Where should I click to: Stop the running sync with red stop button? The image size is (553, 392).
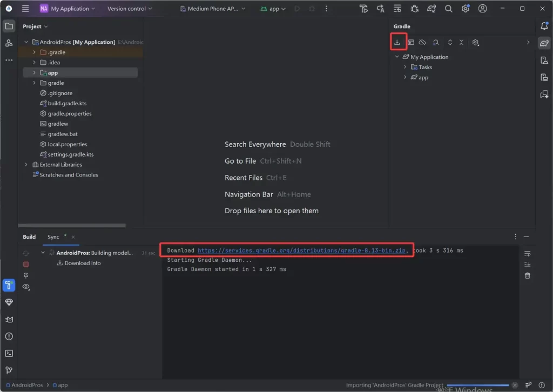pyautogui.click(x=26, y=264)
